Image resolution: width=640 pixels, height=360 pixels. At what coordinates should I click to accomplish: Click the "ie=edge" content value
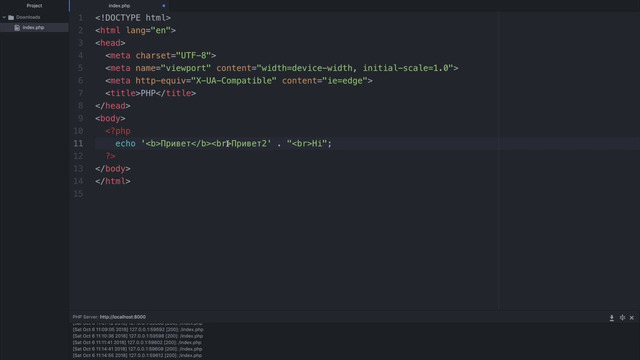pos(345,81)
